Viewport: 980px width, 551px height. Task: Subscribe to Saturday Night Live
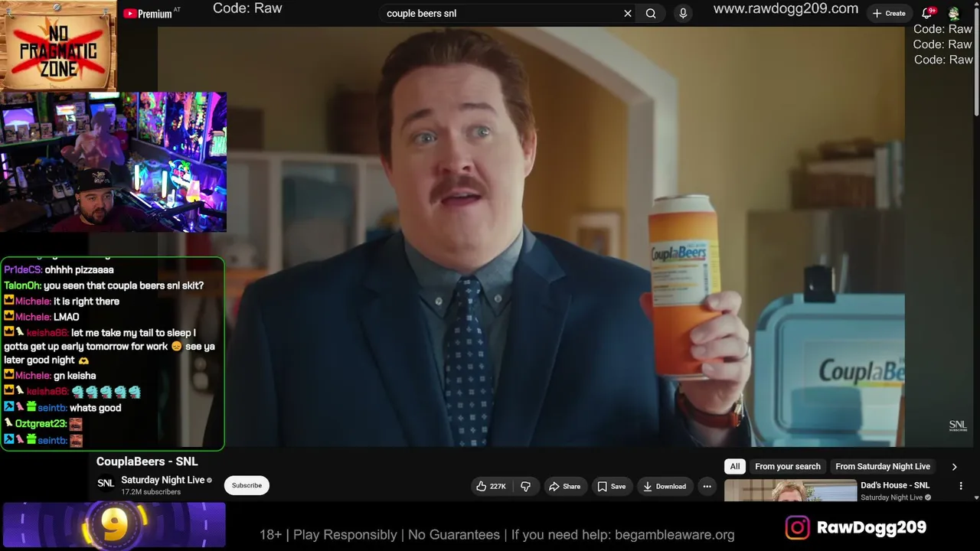tap(247, 485)
